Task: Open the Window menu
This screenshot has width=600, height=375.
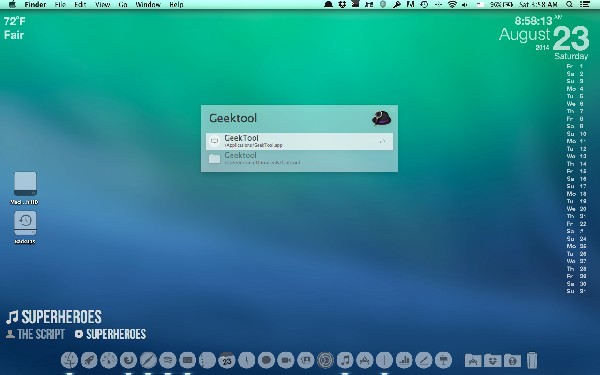Action: (148, 5)
